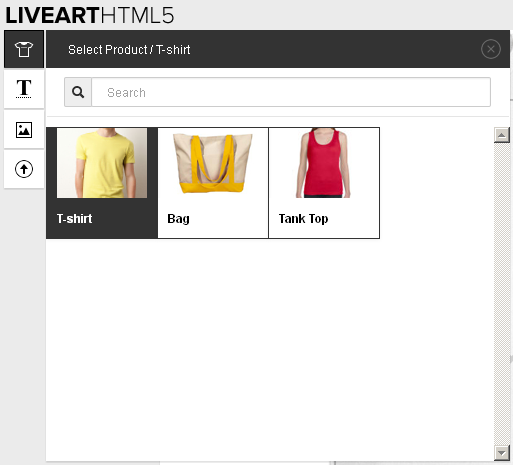Choose the Bag product card
Image resolution: width=513 pixels, height=465 pixels.
coord(213,183)
